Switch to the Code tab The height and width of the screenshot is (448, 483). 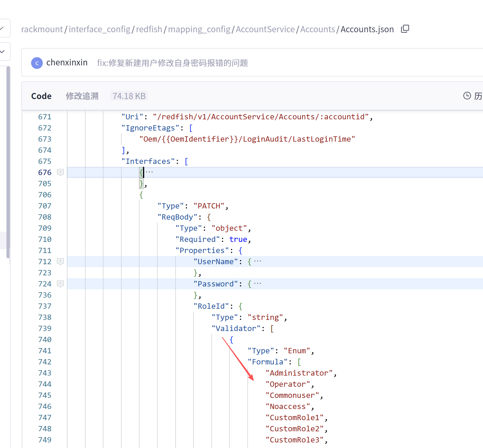pyautogui.click(x=41, y=96)
